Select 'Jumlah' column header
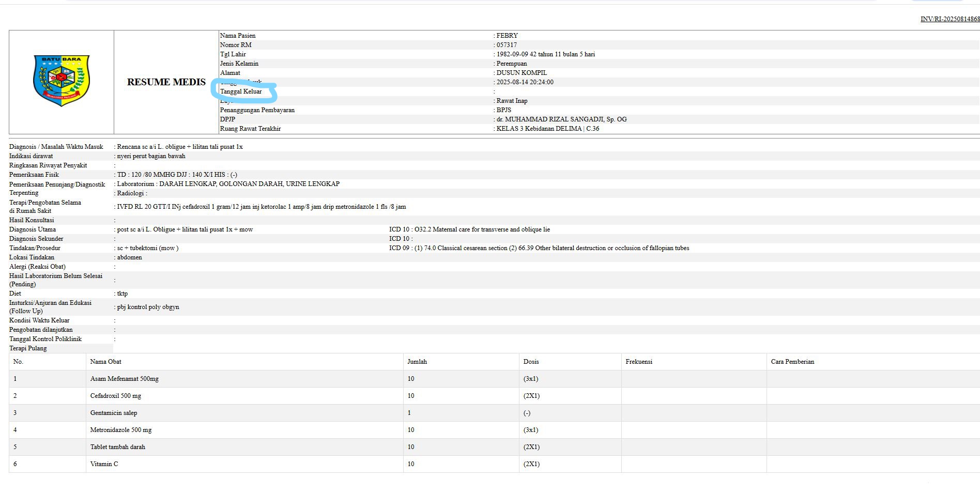 [x=417, y=362]
